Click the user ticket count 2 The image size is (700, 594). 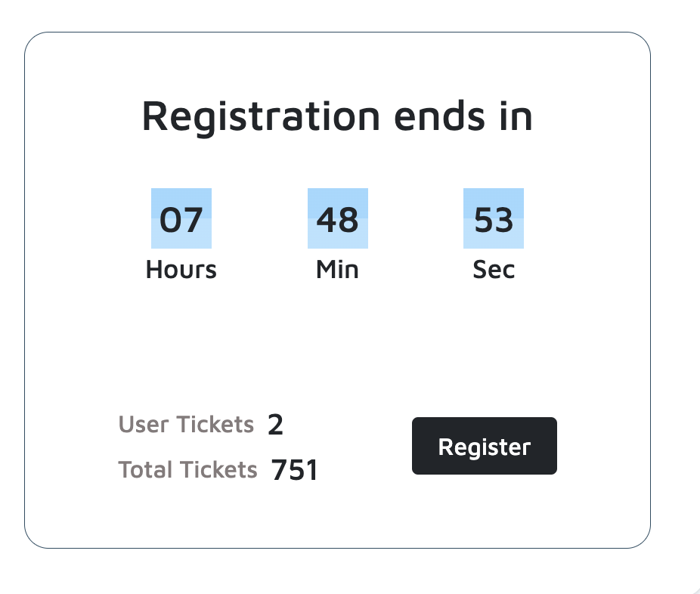(x=275, y=425)
